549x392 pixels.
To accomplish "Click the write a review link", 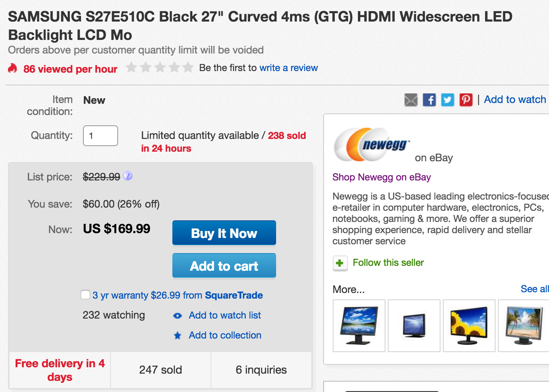I will pos(288,68).
